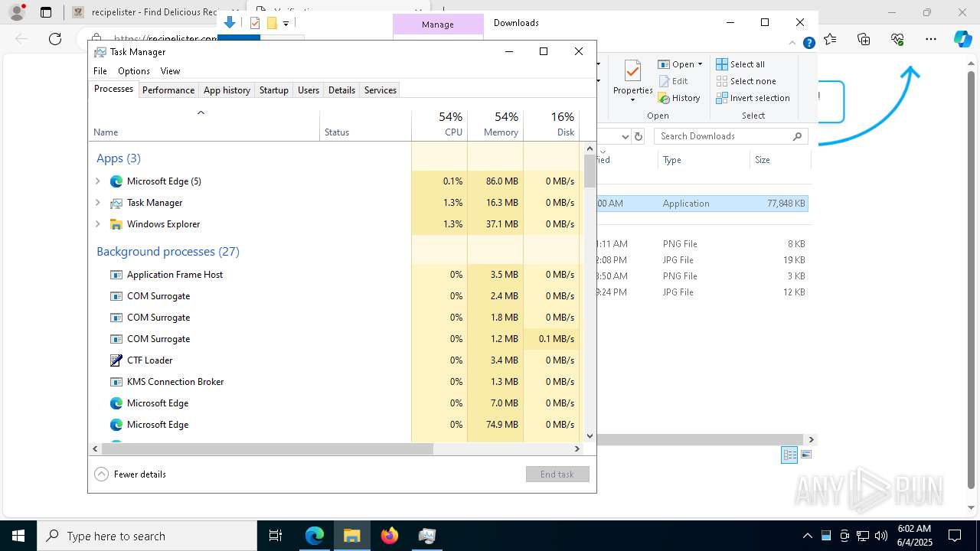Click the Microsoft Edge app icon in Apps list
Image resolution: width=980 pixels, height=551 pixels.
point(116,181)
